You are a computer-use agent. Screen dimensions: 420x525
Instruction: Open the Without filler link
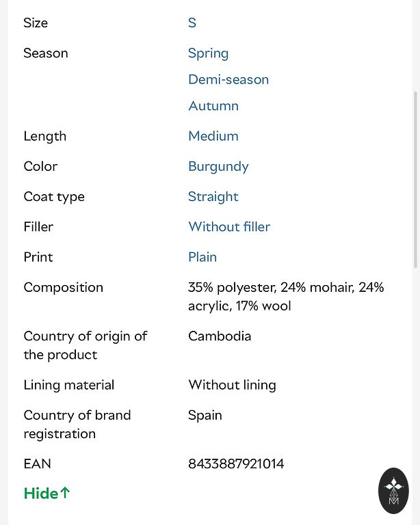(228, 227)
